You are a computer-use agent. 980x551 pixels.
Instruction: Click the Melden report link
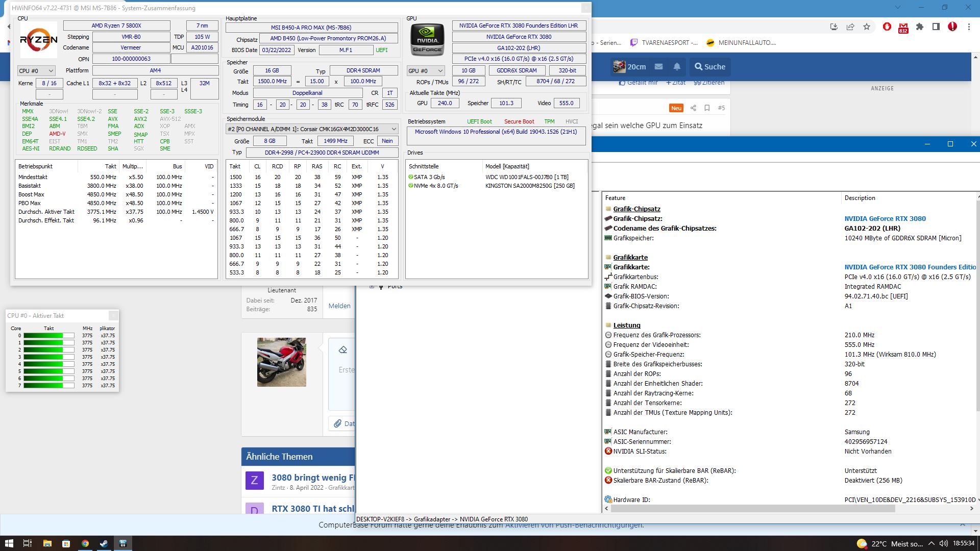339,306
